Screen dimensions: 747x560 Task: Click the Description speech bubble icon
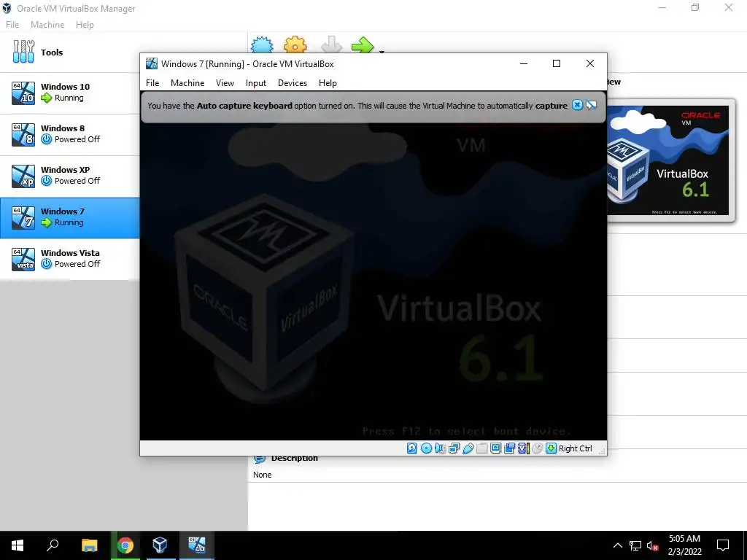(260, 459)
